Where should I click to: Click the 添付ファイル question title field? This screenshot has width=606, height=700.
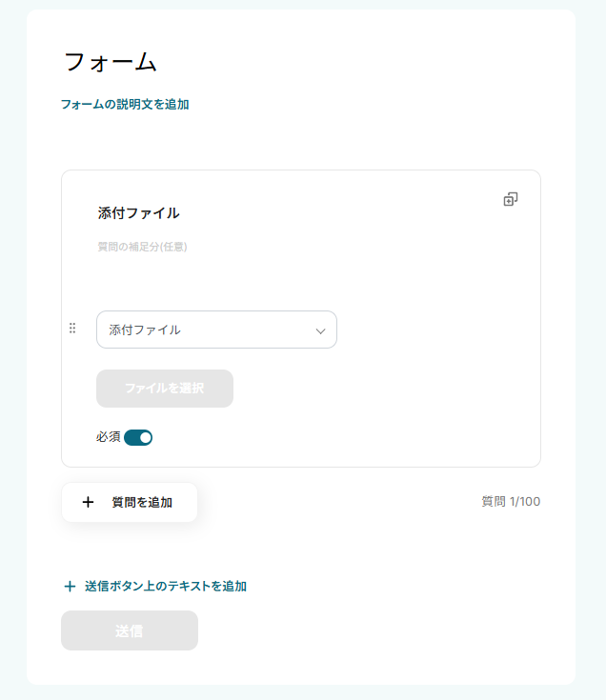[x=139, y=213]
